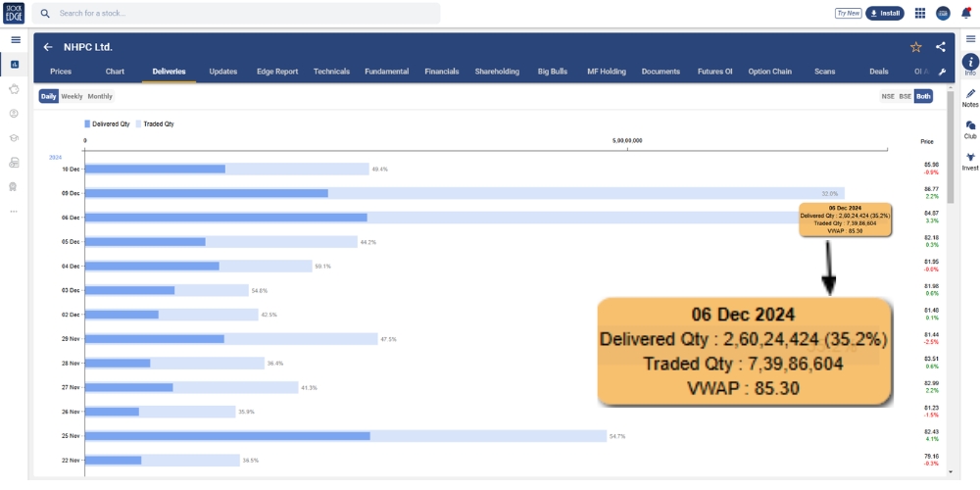This screenshot has height=490, width=980.
Task: Open the apps grid menu
Action: (x=920, y=13)
